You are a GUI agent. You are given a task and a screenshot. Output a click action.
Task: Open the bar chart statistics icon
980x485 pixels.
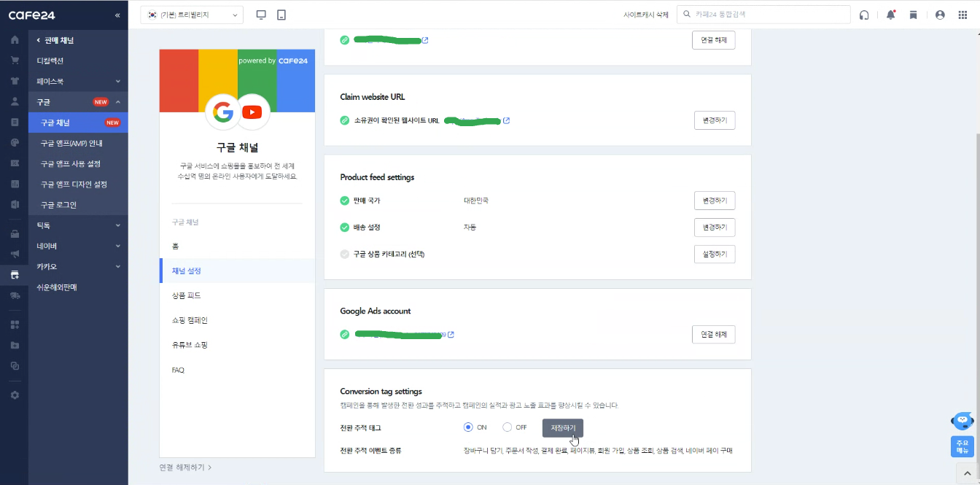tap(15, 184)
